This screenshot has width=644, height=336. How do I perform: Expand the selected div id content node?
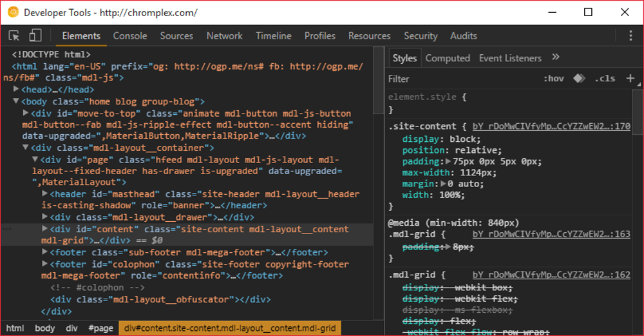[45, 228]
